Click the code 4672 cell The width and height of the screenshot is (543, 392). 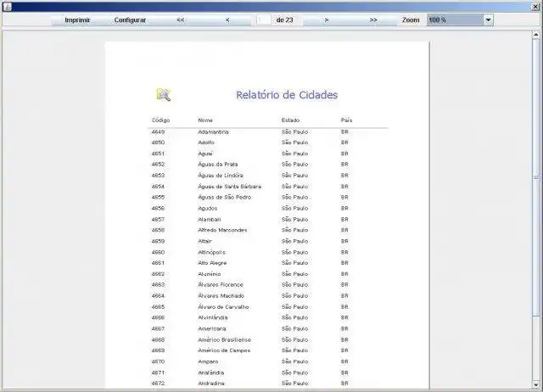click(x=158, y=384)
